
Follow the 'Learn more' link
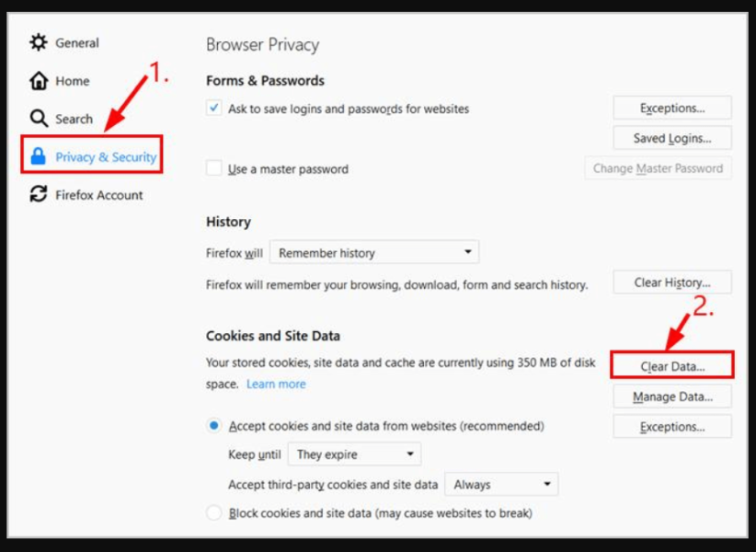coord(276,384)
